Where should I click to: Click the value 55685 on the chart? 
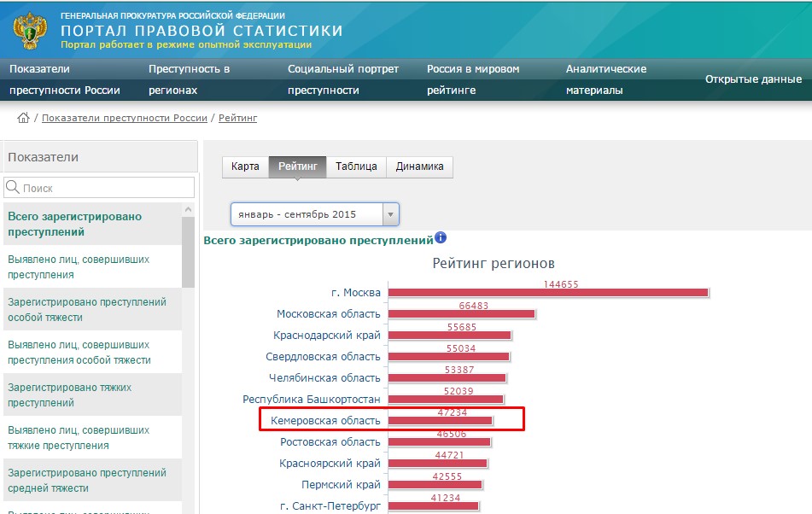(x=462, y=327)
